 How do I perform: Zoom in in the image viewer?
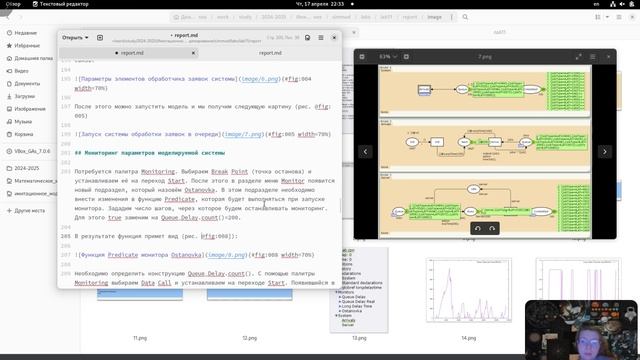click(406, 57)
